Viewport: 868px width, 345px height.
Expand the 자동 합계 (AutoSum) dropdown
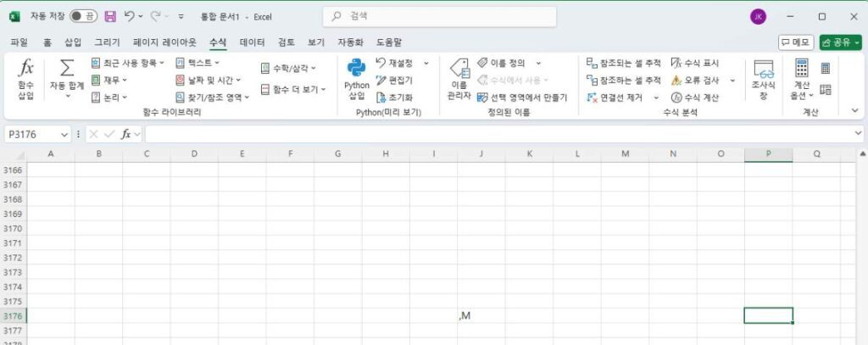(x=67, y=96)
